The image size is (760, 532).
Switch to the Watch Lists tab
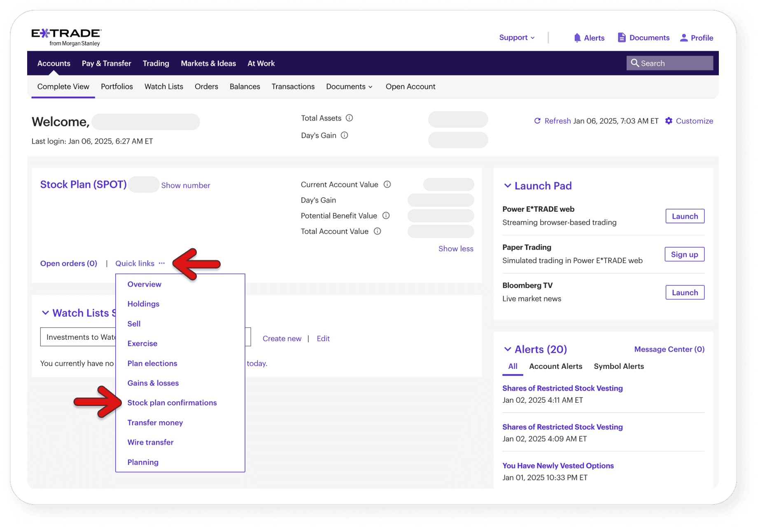tap(164, 86)
